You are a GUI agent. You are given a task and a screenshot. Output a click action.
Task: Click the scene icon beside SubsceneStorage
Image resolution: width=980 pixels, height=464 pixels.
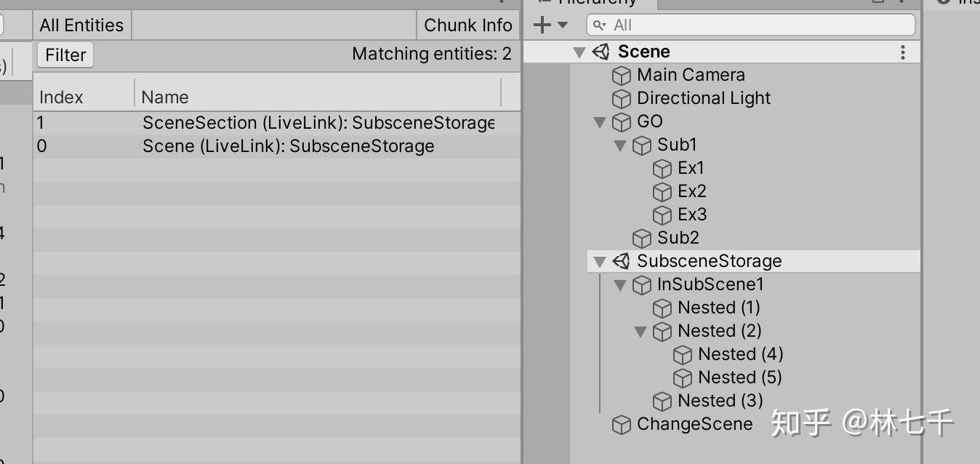pyautogui.click(x=622, y=261)
